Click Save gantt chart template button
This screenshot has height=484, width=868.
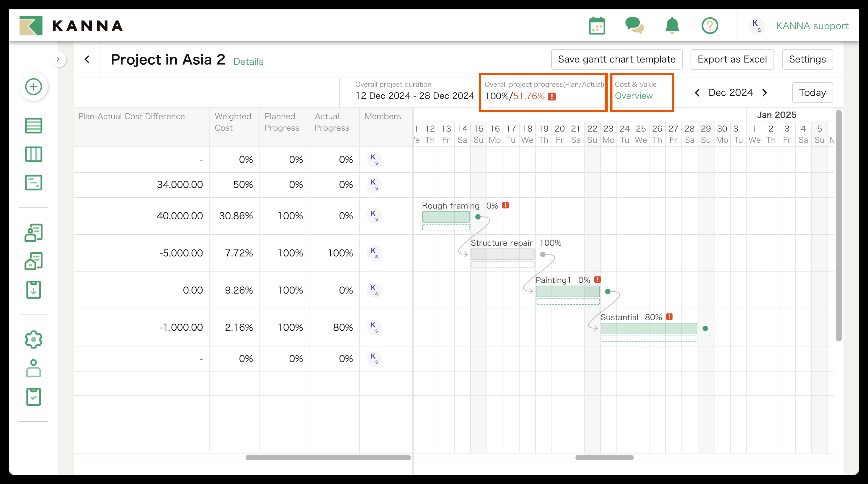617,59
